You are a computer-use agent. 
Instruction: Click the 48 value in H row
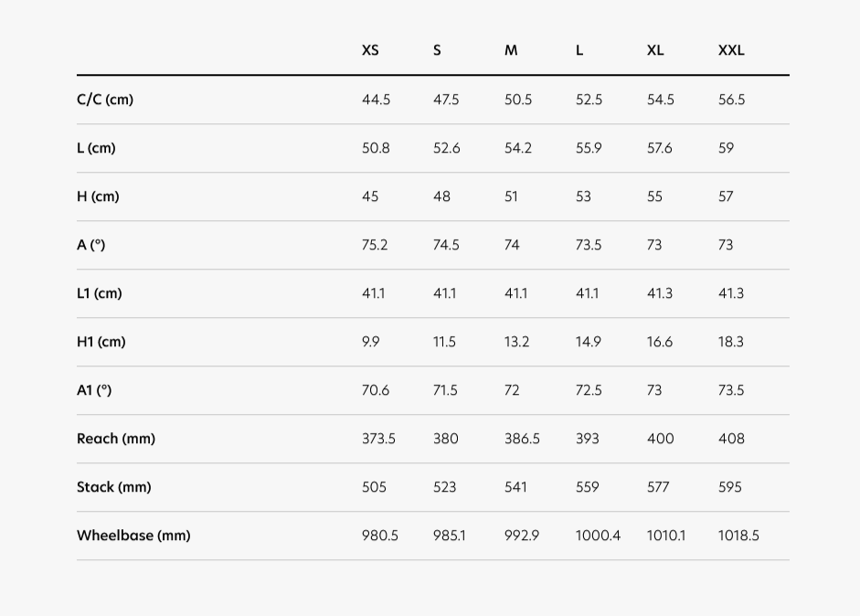441,196
